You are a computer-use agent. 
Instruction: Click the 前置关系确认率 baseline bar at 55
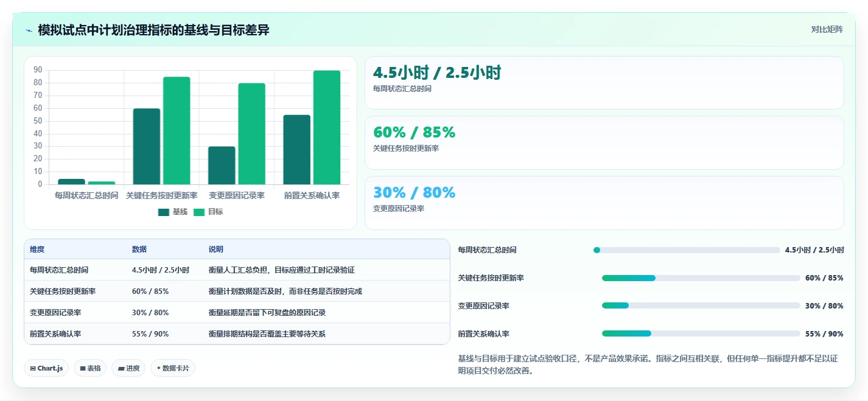pyautogui.click(x=296, y=150)
